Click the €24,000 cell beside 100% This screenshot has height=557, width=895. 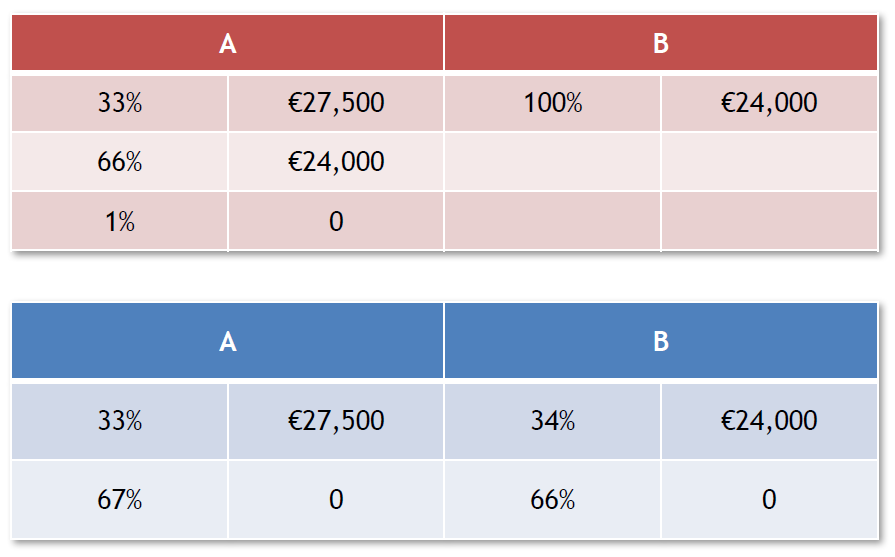click(769, 103)
